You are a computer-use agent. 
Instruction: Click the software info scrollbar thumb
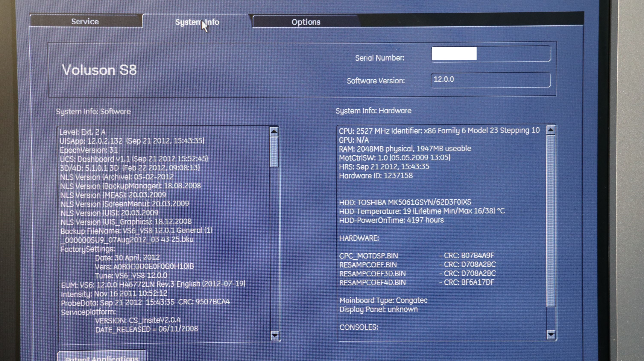[x=274, y=152]
